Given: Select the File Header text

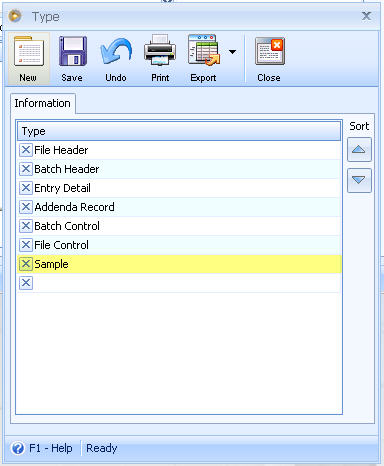Looking at the screenshot, I should (61, 150).
